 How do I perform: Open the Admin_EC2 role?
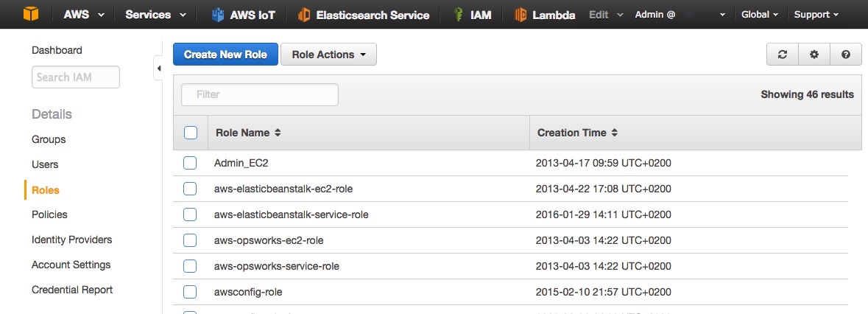click(241, 164)
